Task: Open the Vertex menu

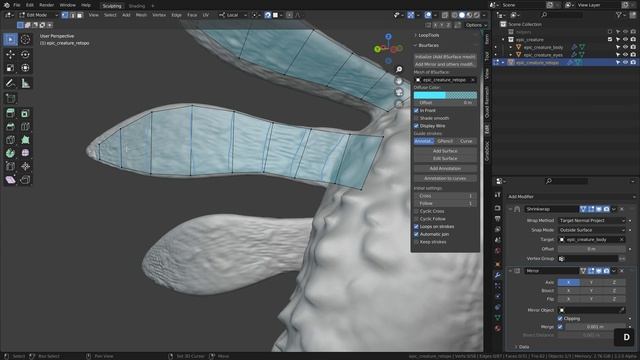Action: point(159,15)
